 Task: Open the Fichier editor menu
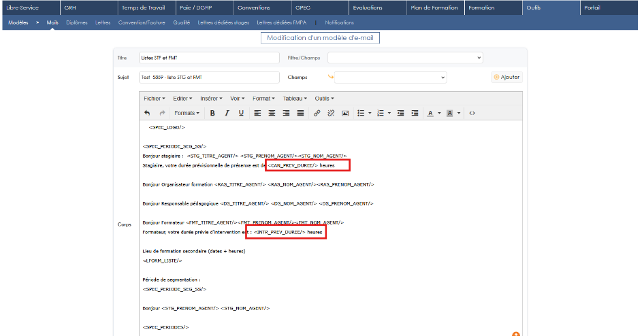(x=155, y=99)
